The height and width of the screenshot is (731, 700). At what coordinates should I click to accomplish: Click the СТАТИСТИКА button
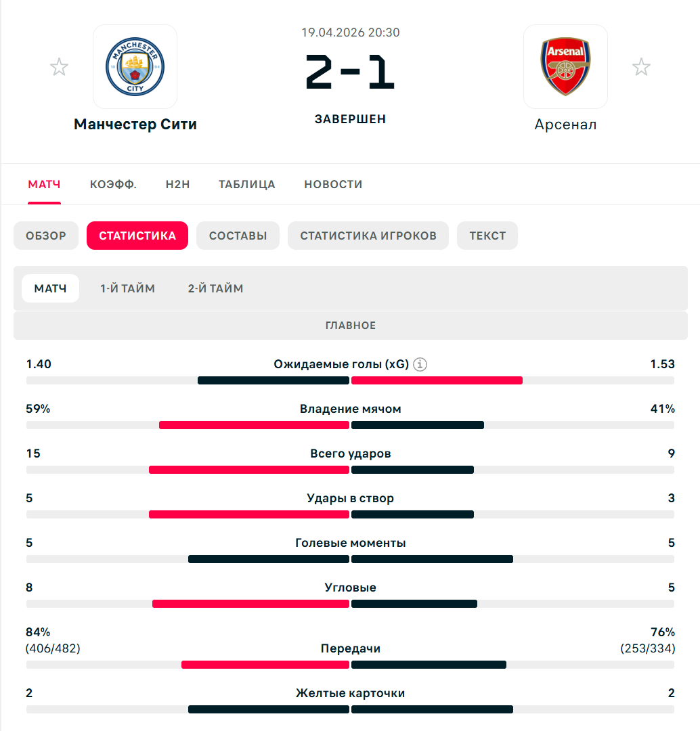tap(137, 236)
